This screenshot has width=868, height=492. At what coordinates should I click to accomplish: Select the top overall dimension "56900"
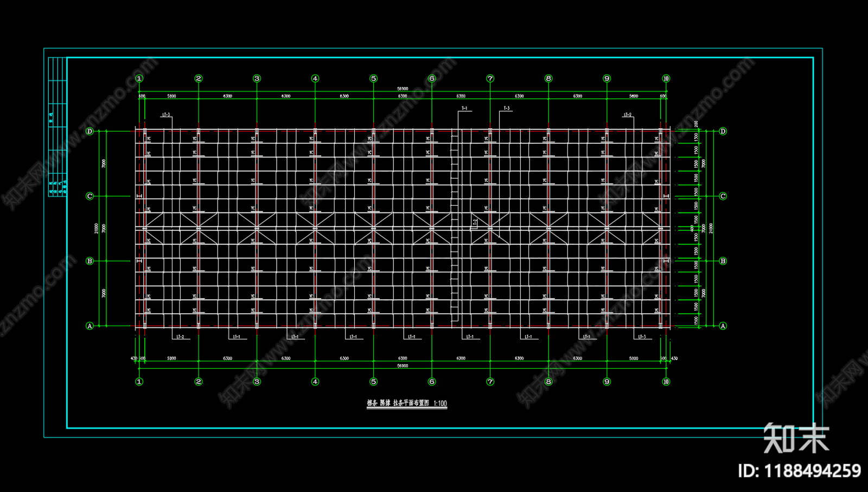tap(403, 89)
